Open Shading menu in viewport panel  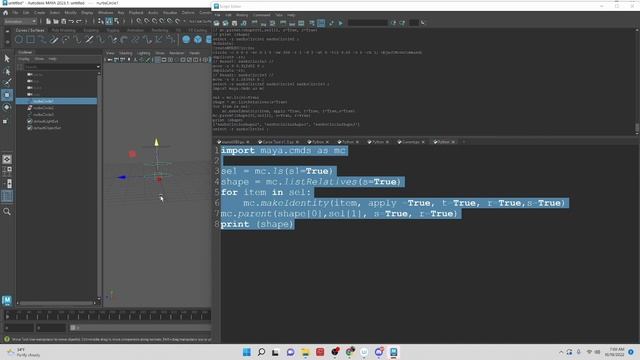[126, 53]
